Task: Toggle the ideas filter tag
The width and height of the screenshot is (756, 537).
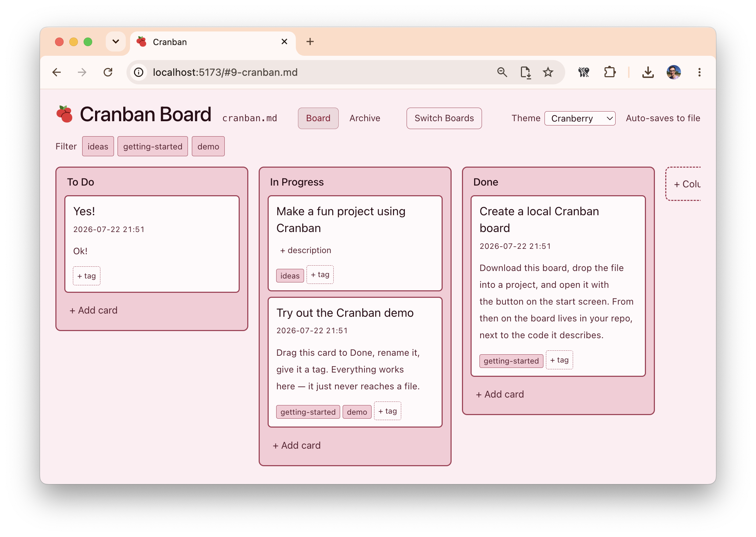Action: click(98, 146)
